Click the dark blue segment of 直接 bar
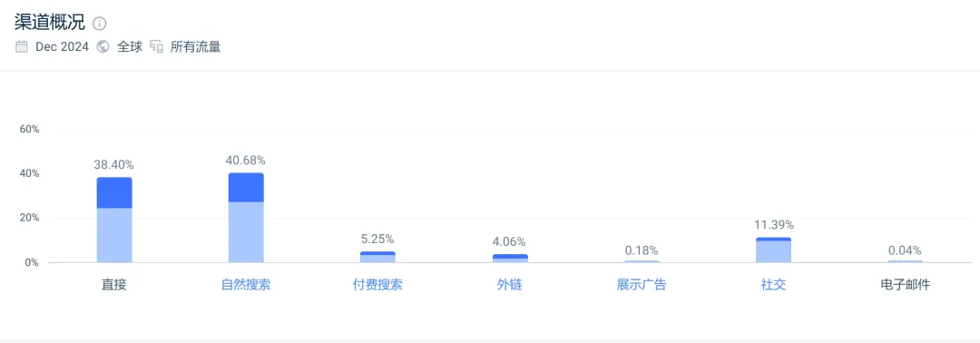 pos(114,193)
